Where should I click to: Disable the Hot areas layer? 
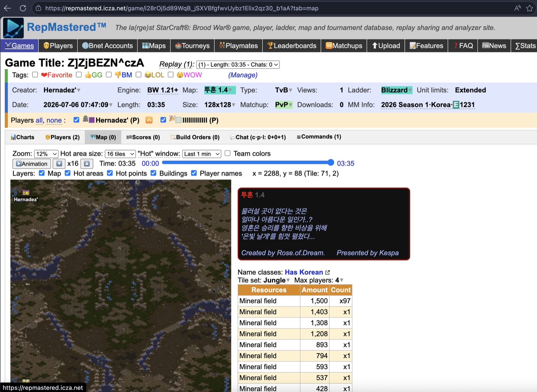click(x=67, y=173)
